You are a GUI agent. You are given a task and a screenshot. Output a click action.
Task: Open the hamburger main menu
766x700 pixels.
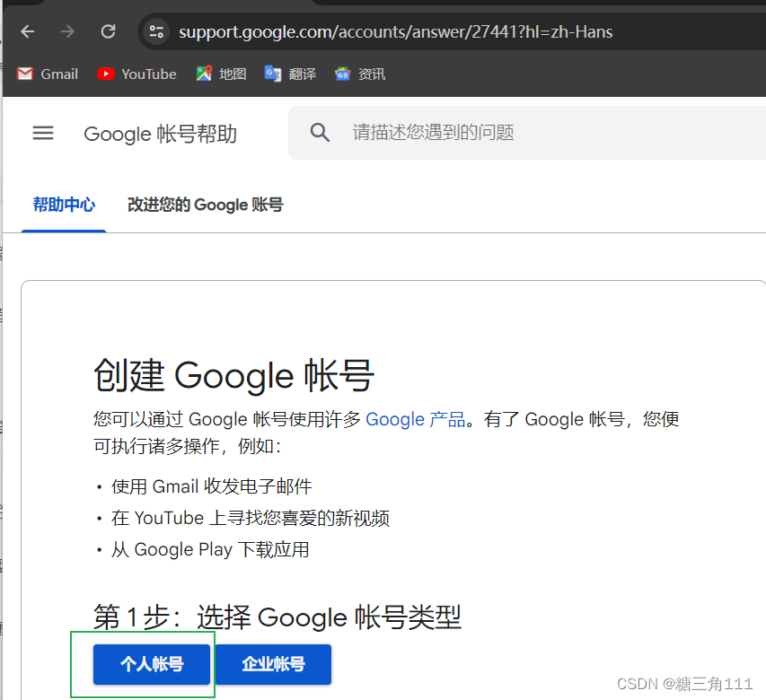tap(43, 133)
